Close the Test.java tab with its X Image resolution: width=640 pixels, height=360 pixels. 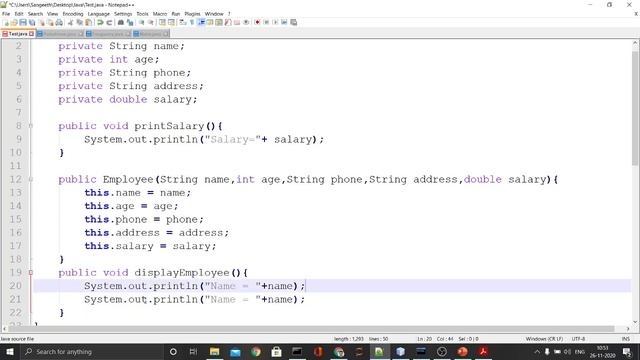[31, 34]
